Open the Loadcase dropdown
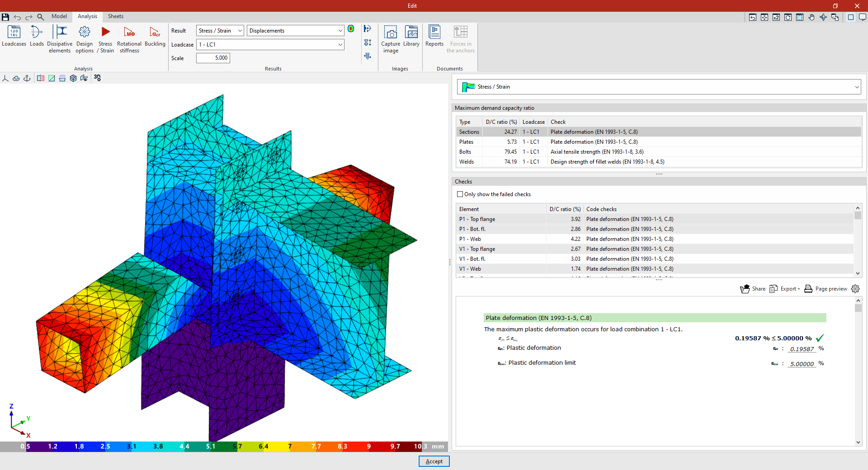The width and height of the screenshot is (868, 470). (x=270, y=45)
